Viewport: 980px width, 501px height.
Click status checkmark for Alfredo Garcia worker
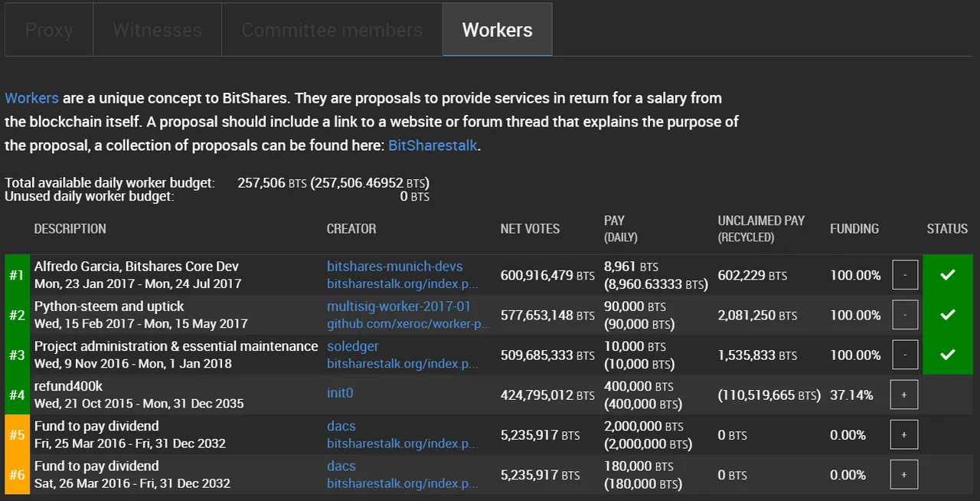coord(948,275)
